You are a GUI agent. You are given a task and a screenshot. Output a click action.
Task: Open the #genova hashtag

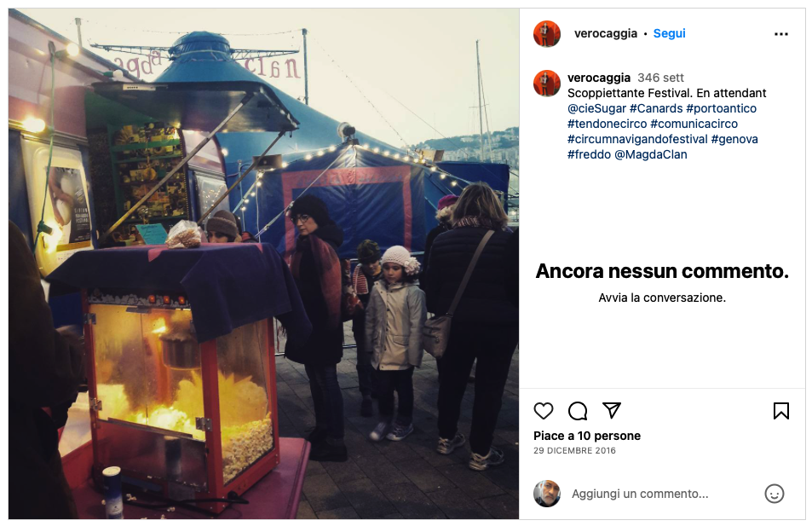coord(734,139)
